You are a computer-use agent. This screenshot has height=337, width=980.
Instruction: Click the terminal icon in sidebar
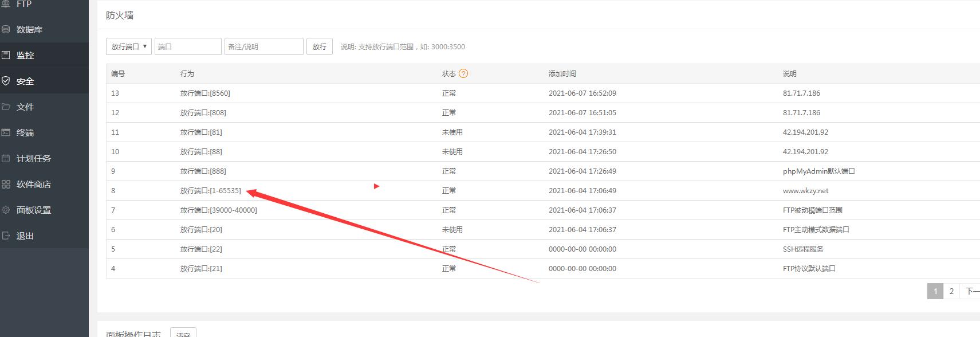[x=6, y=132]
